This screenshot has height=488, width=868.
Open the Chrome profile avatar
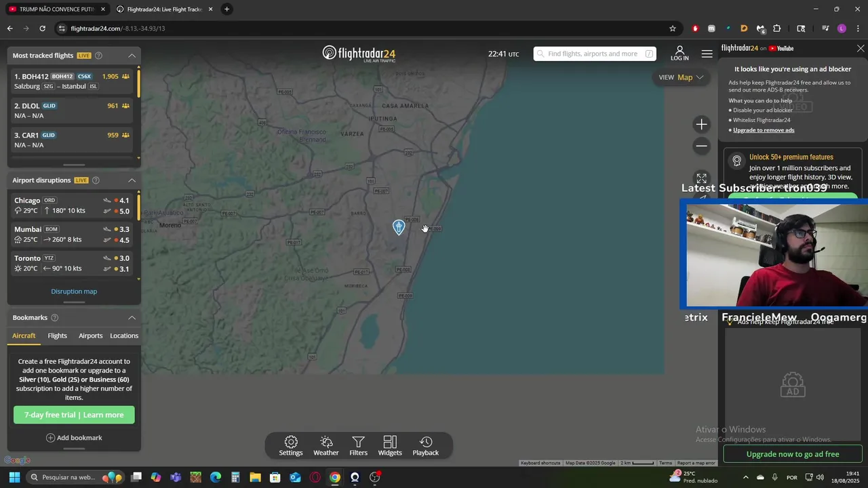842,28
